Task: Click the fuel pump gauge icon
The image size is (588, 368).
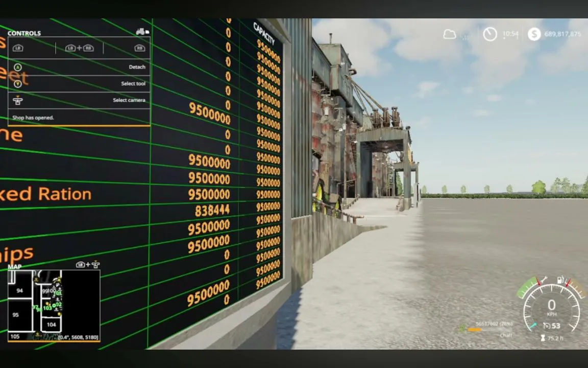Action: [560, 280]
